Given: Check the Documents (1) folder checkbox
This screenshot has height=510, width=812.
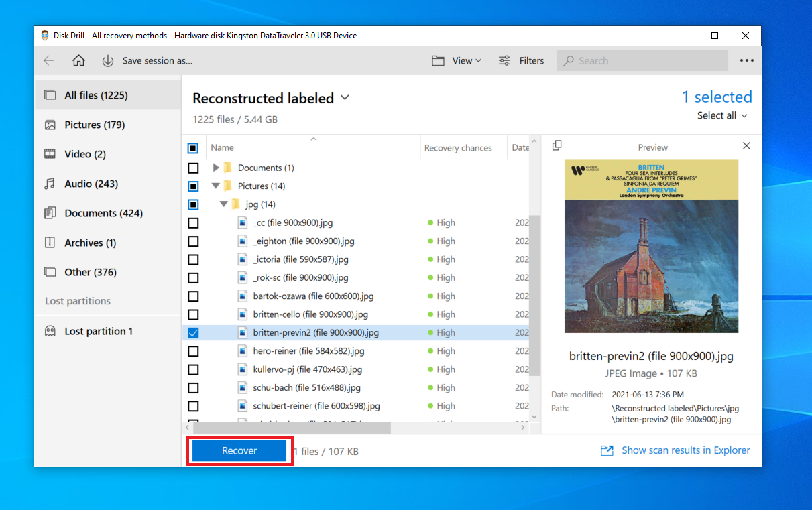Looking at the screenshot, I should coord(193,168).
